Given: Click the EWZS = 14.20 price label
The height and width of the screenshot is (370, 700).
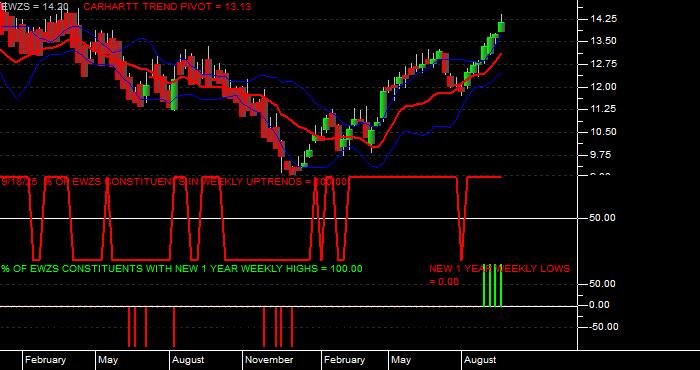Looking at the screenshot, I should coord(34,7).
